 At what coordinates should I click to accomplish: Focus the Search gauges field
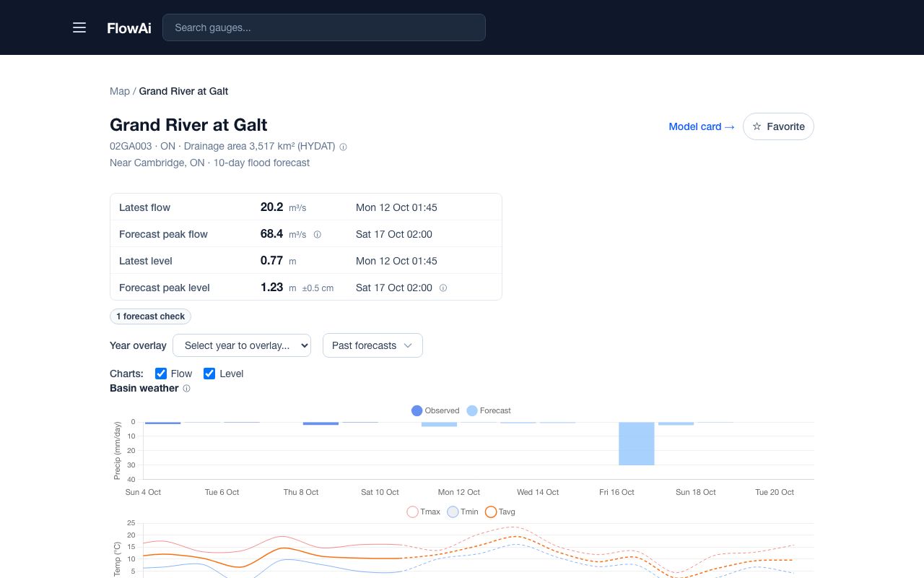click(324, 27)
